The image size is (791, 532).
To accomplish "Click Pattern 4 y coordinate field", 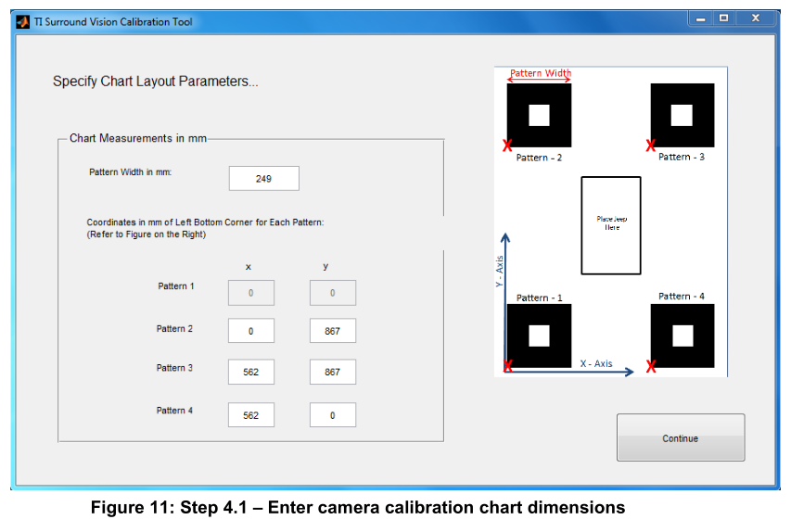I will click(332, 415).
